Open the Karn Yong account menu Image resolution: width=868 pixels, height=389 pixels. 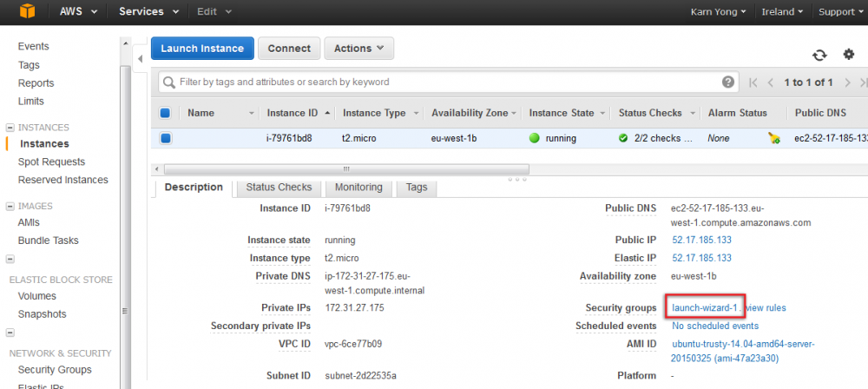[718, 11]
